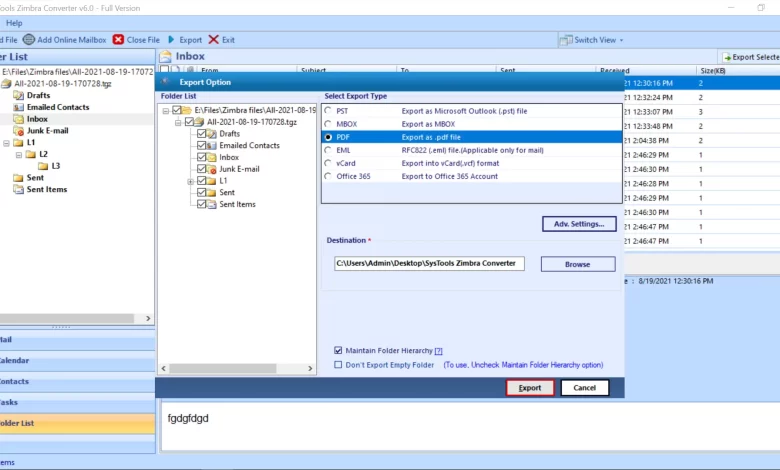Switch to the Folder List pane tab
Viewport: 780px width, 470px height.
(x=77, y=423)
